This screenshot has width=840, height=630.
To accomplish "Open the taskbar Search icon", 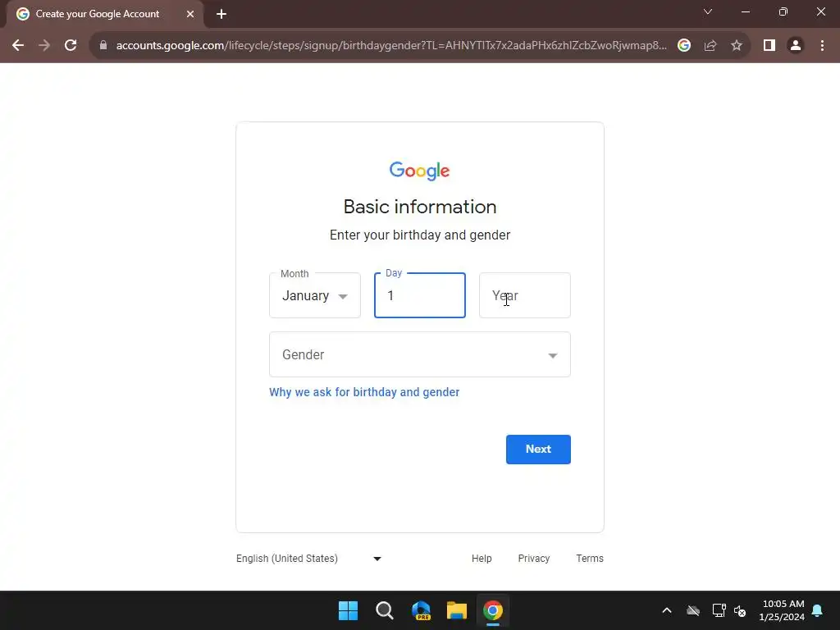I will (385, 610).
